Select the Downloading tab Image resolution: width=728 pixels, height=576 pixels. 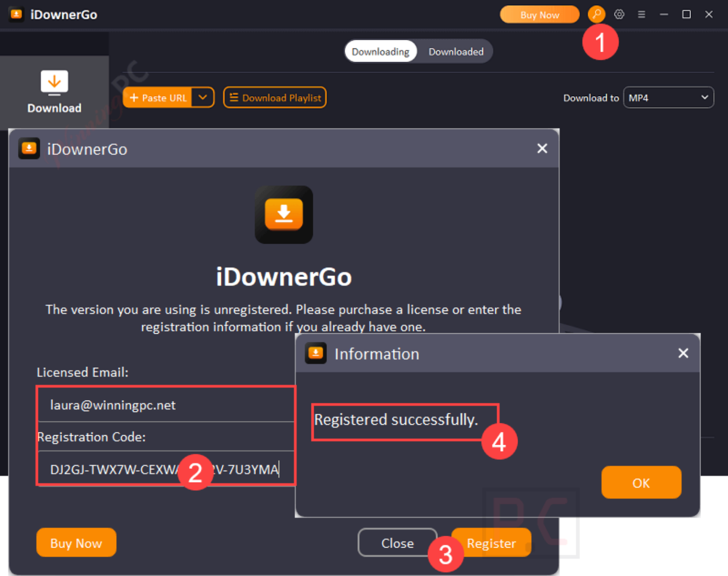click(x=381, y=51)
